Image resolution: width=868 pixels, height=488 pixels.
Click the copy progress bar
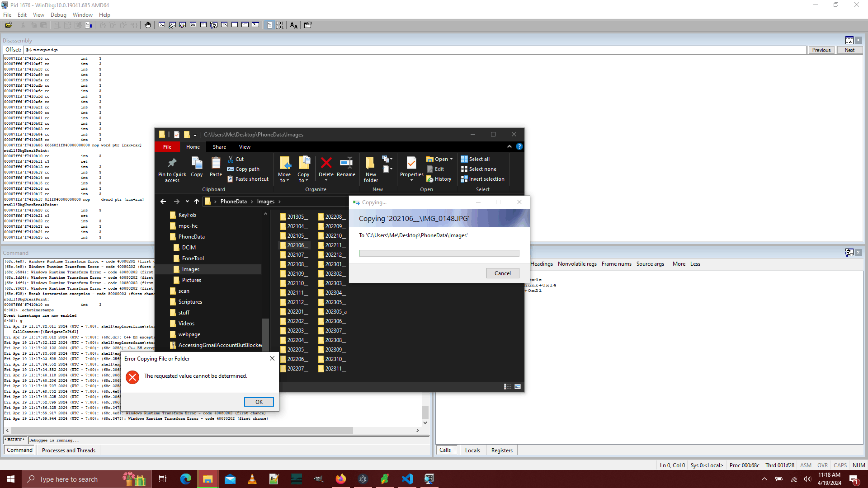point(439,253)
